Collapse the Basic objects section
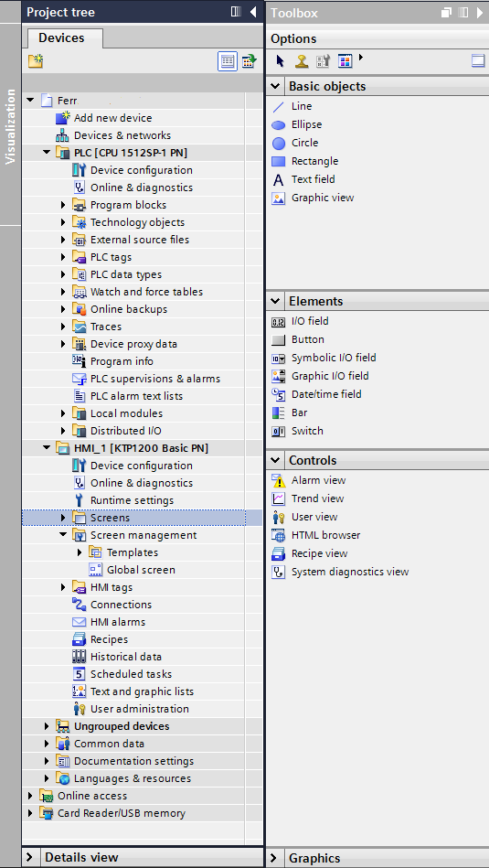489x868 pixels. click(275, 86)
